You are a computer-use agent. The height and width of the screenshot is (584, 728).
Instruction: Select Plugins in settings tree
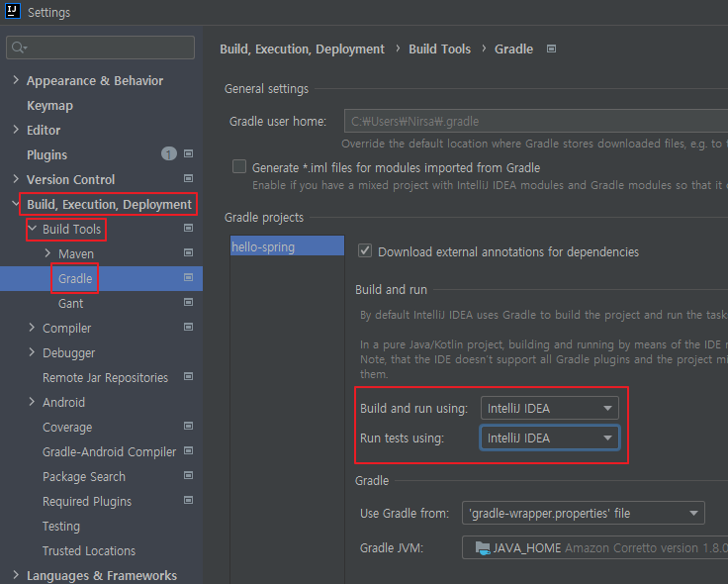(46, 154)
